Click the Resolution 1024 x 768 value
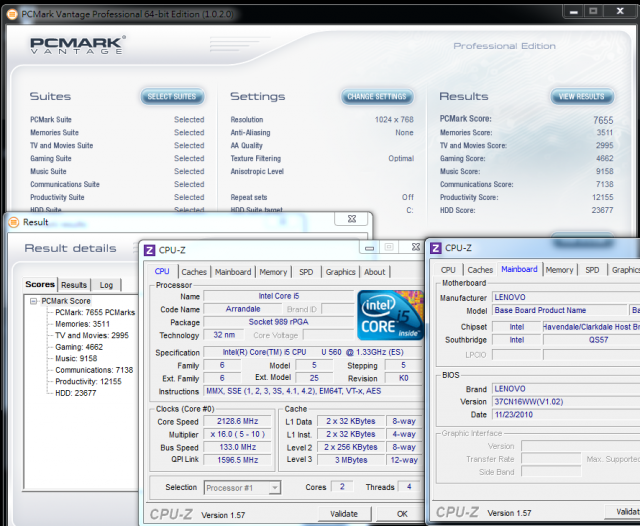 coord(394,120)
